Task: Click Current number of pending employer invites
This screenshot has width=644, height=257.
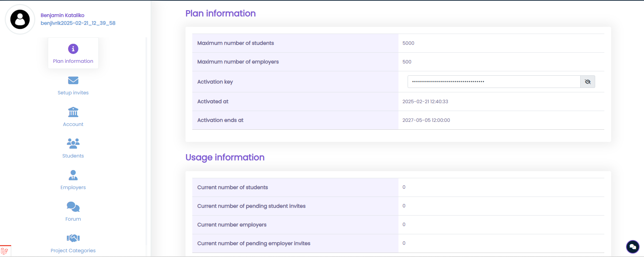Action: (x=254, y=243)
